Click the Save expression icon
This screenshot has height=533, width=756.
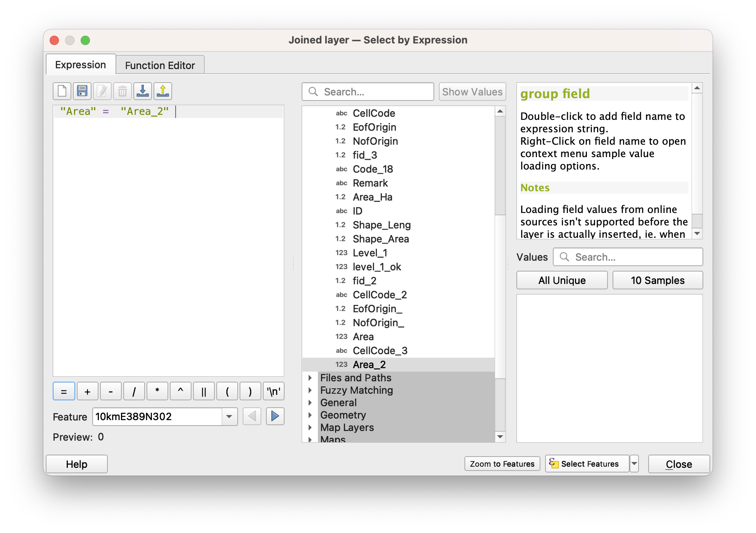82,92
